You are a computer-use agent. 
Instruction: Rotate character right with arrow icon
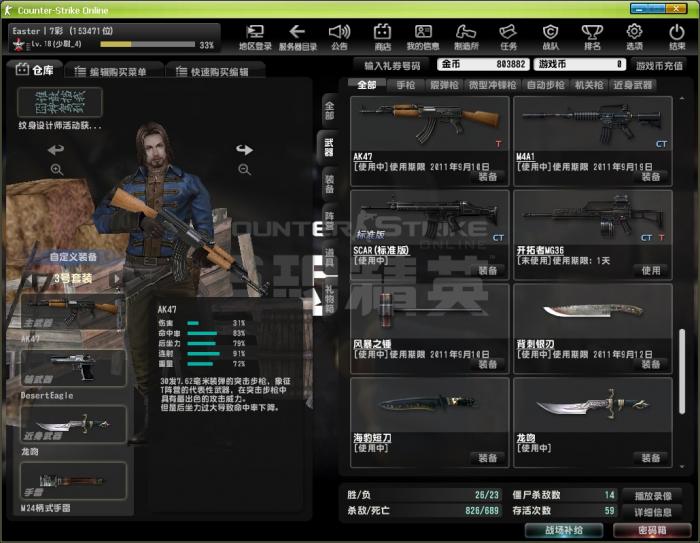[244, 150]
